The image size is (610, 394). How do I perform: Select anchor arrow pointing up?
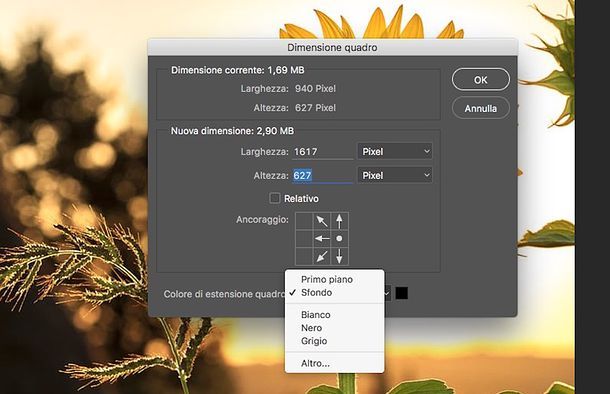(340, 221)
